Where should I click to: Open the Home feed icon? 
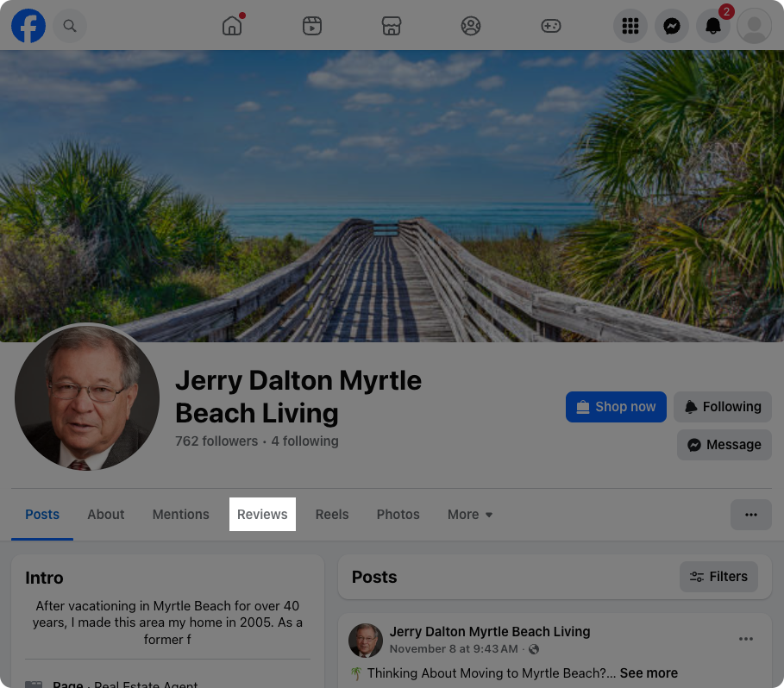(x=231, y=26)
